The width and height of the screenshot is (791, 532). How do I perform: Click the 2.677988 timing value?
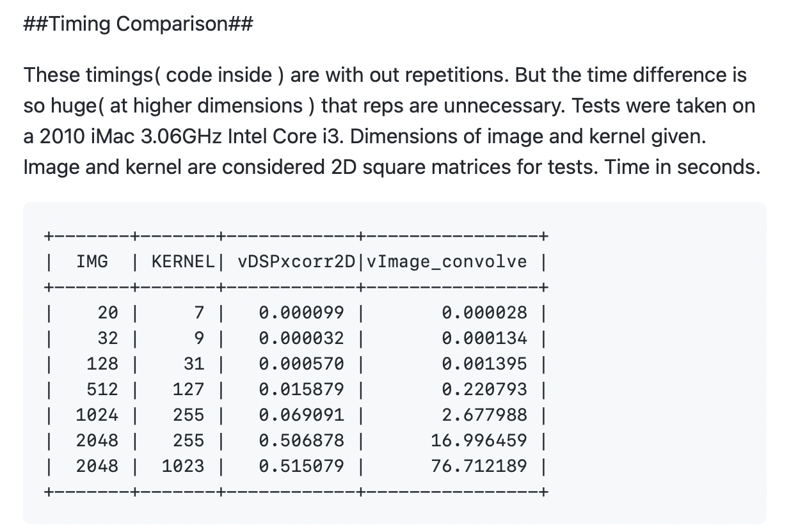(x=484, y=415)
